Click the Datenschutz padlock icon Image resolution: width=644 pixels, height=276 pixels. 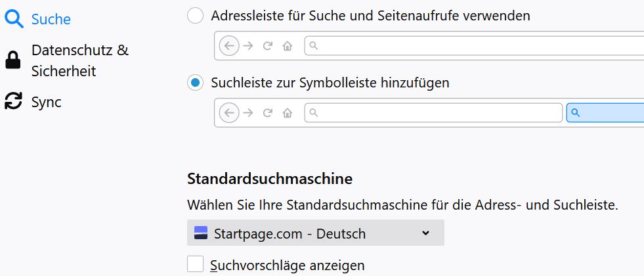pos(13,60)
